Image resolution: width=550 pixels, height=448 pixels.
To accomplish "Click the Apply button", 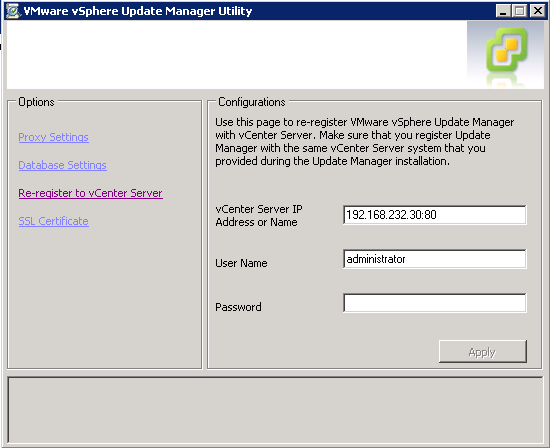I will [483, 352].
